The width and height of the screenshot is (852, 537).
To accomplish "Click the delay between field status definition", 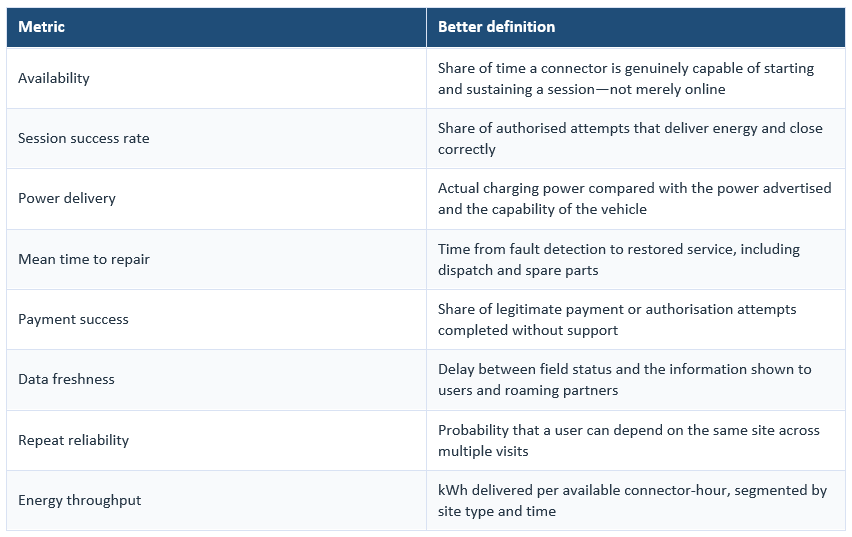I will point(625,379).
